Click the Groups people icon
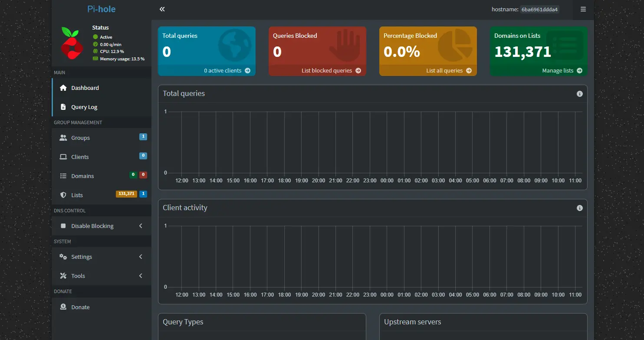The width and height of the screenshot is (644, 340). click(63, 138)
